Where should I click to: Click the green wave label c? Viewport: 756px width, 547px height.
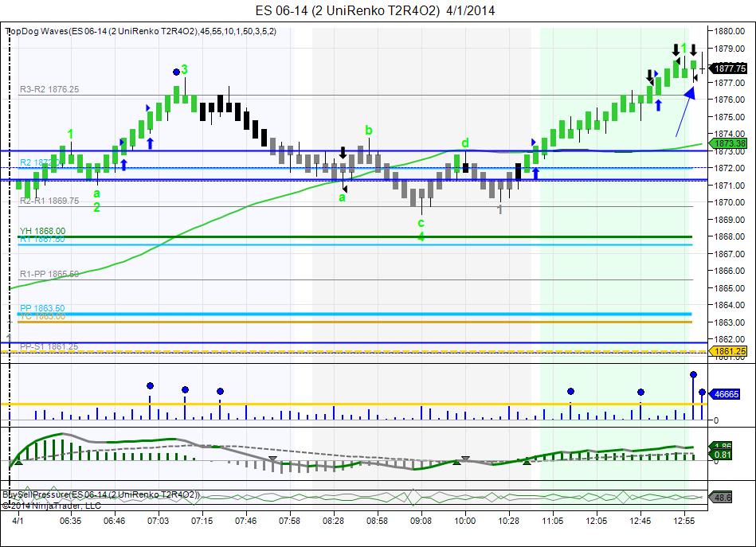[x=421, y=223]
